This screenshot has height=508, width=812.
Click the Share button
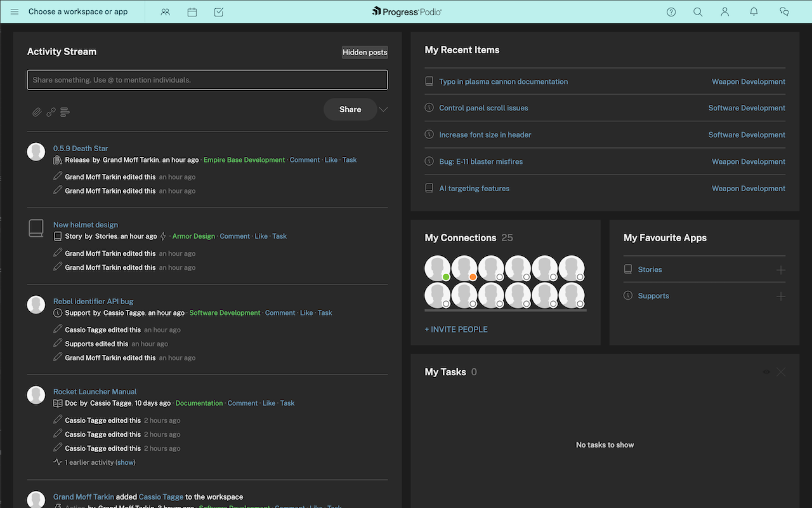pyautogui.click(x=350, y=109)
